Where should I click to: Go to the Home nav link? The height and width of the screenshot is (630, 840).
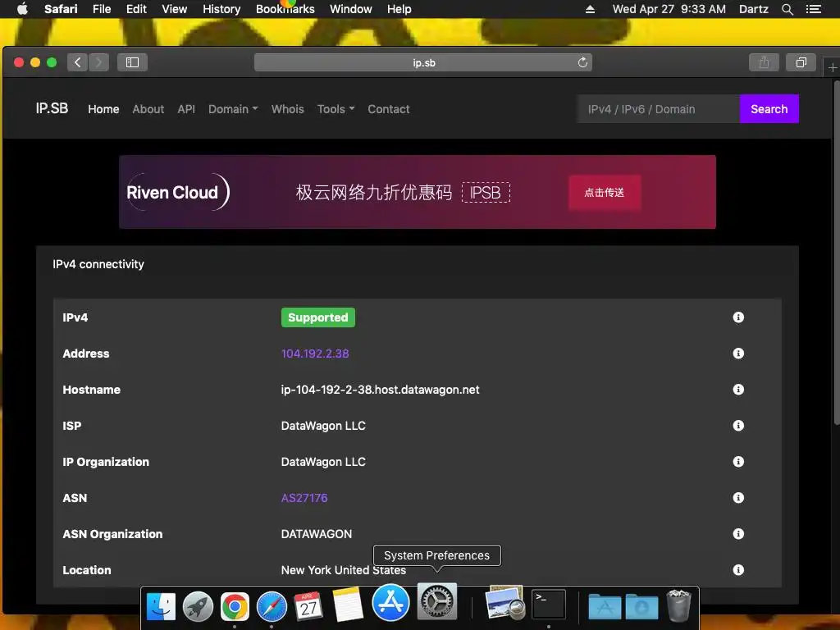point(103,109)
